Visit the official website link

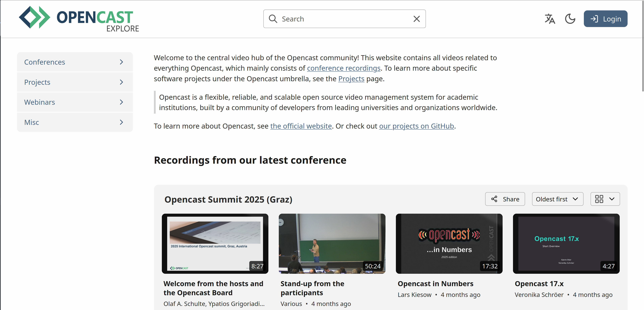(x=301, y=126)
